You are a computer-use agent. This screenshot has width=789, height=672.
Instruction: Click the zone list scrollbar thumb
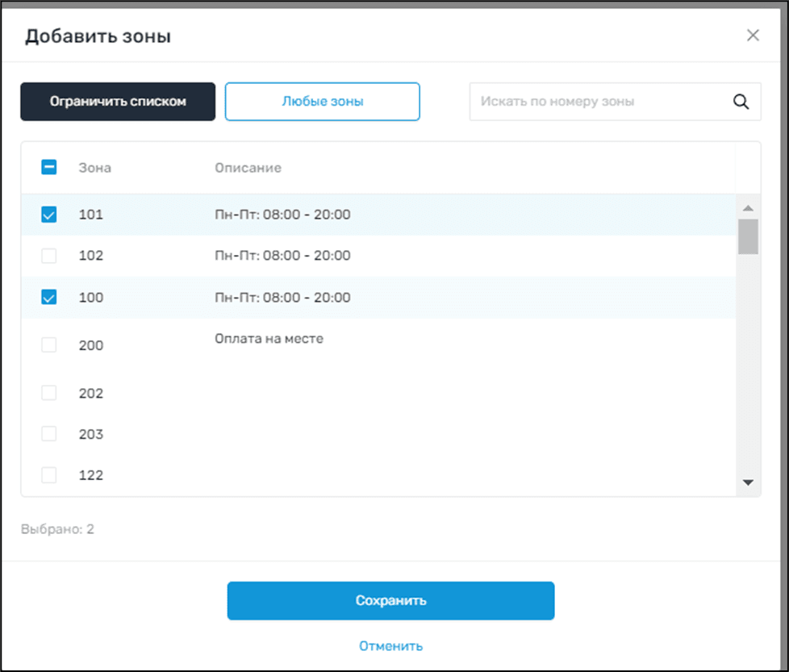tap(748, 236)
